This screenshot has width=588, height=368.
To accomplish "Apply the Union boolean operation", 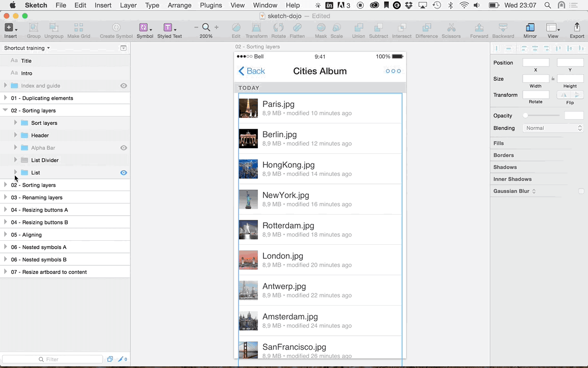I will [x=358, y=29].
